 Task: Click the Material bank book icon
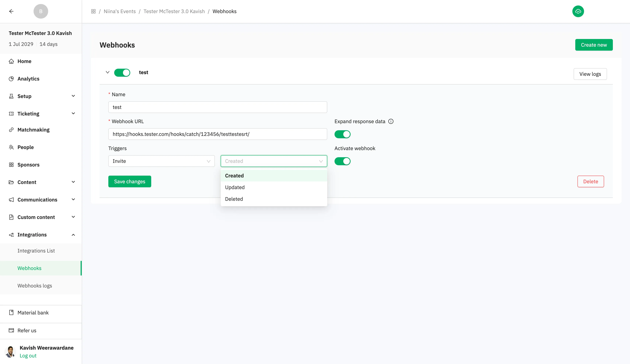11,313
